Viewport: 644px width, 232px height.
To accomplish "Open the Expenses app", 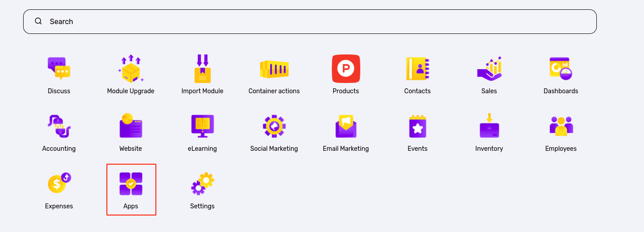I will click(x=59, y=184).
